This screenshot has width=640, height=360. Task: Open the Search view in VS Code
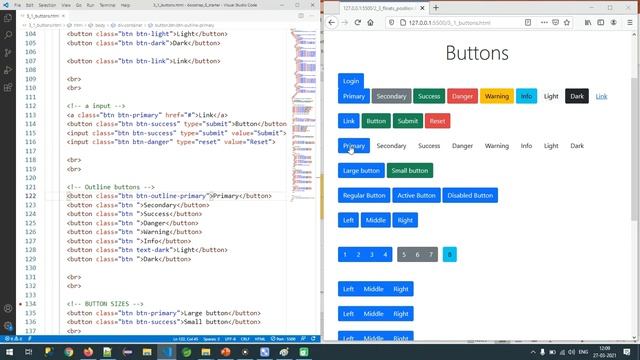pyautogui.click(x=8, y=35)
